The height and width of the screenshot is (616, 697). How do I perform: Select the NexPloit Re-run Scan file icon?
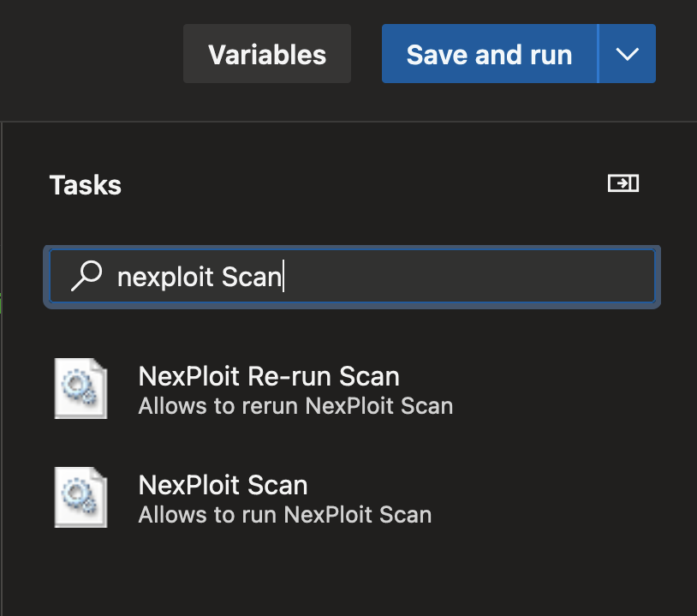[x=80, y=388]
